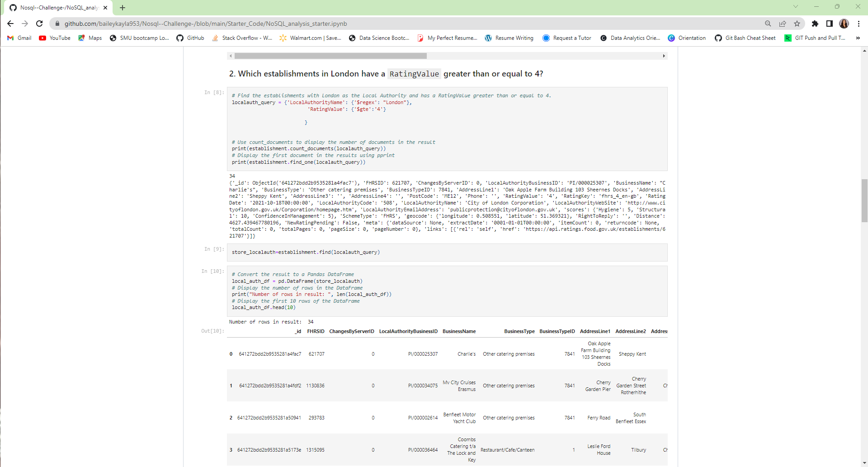This screenshot has width=868, height=467.
Task: Share this page using the share icon
Action: point(783,24)
